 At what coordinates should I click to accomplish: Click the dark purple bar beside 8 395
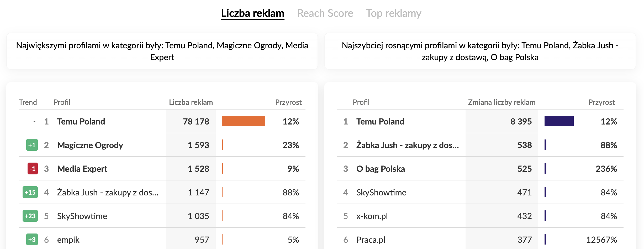point(559,121)
